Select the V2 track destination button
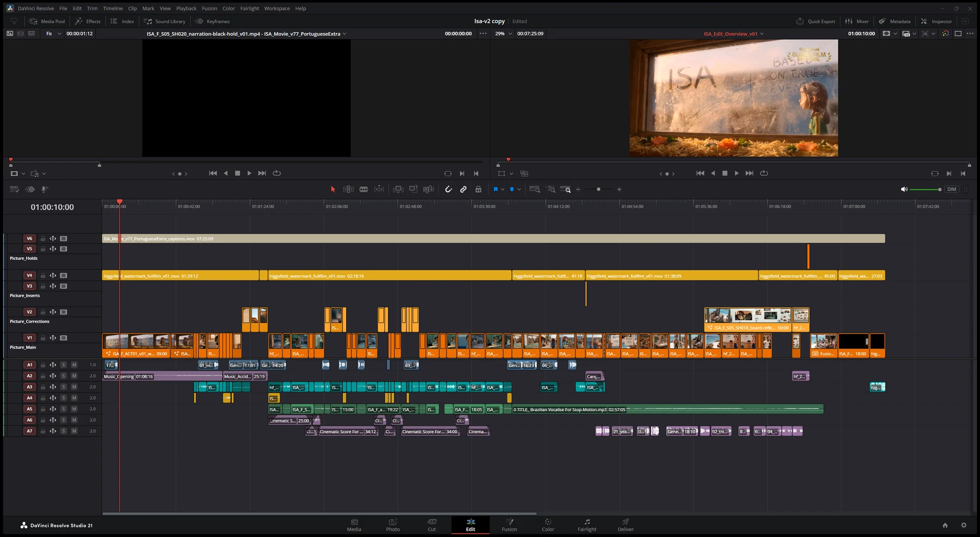Screen dimensions: 980x537 pos(30,312)
